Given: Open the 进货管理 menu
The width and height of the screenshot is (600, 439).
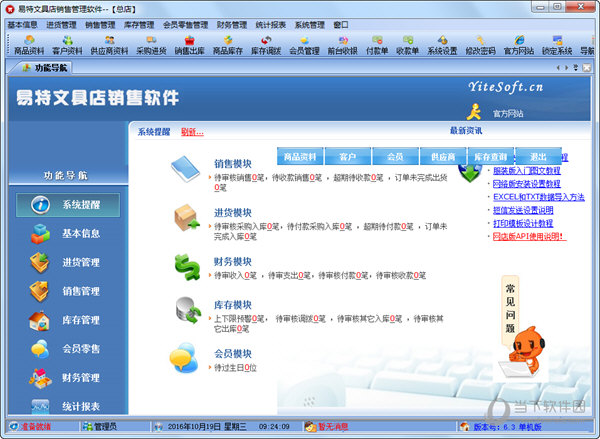Looking at the screenshot, I should [61, 25].
